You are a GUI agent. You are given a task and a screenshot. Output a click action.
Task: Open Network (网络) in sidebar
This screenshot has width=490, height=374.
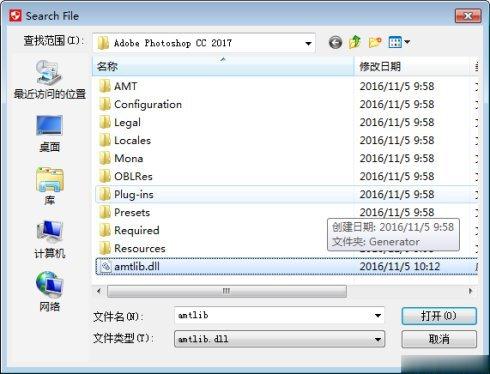(x=49, y=292)
